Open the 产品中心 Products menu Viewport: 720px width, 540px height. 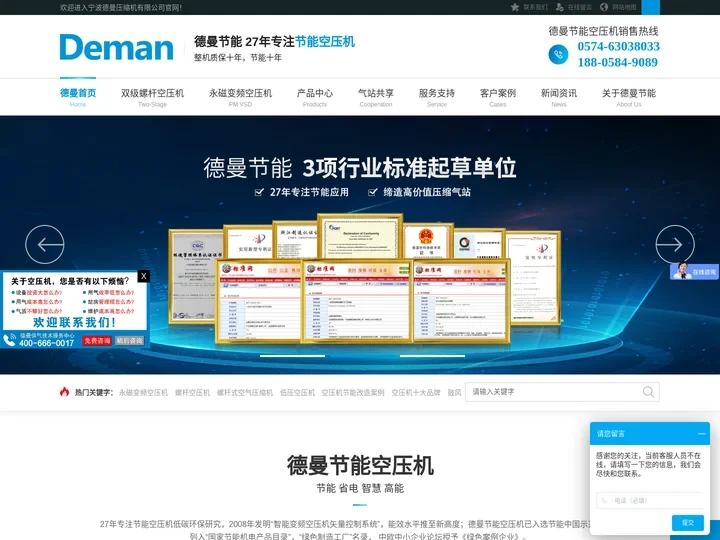(x=315, y=97)
